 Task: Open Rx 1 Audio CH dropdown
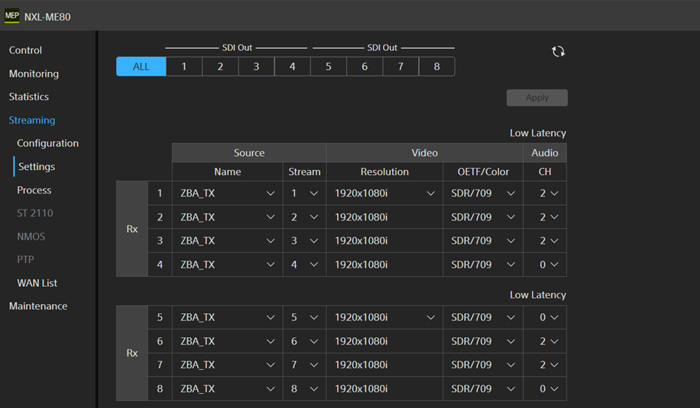tap(545, 193)
